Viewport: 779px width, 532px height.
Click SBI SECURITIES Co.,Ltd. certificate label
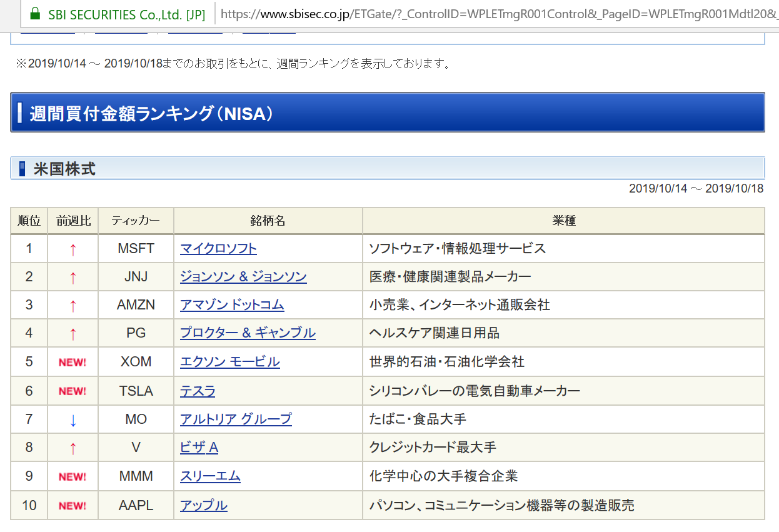(126, 14)
